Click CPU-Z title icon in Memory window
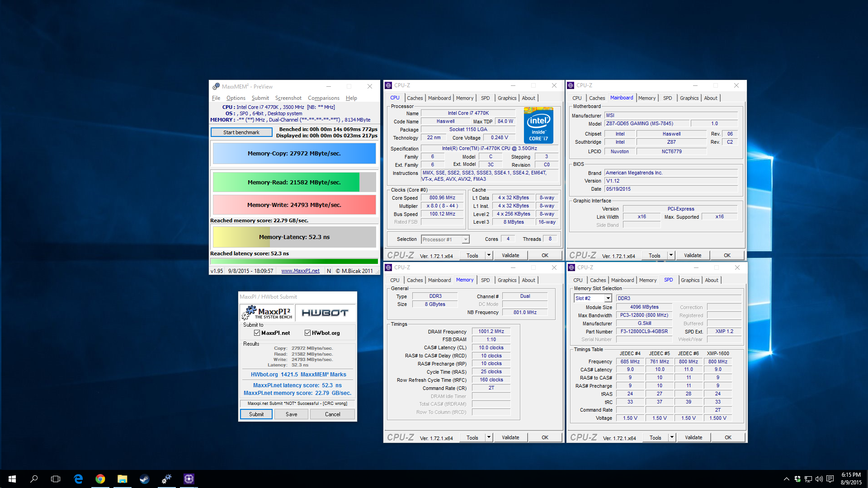 tap(388, 267)
